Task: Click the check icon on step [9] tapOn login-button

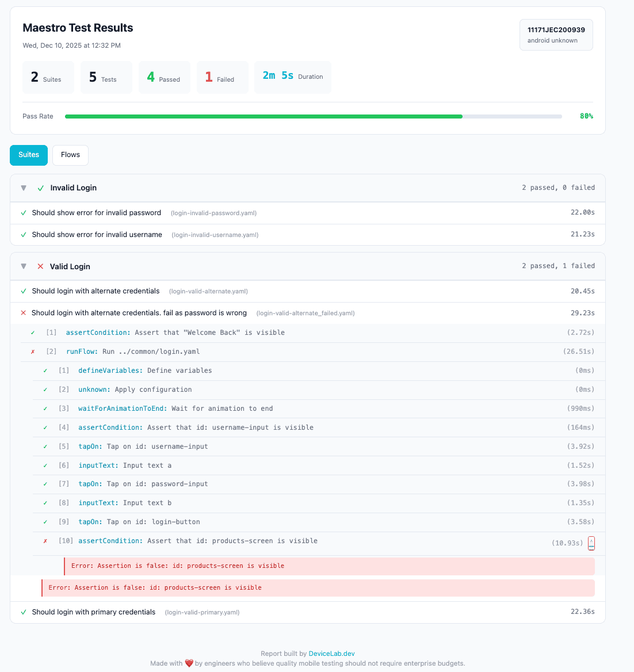Action: coord(45,522)
